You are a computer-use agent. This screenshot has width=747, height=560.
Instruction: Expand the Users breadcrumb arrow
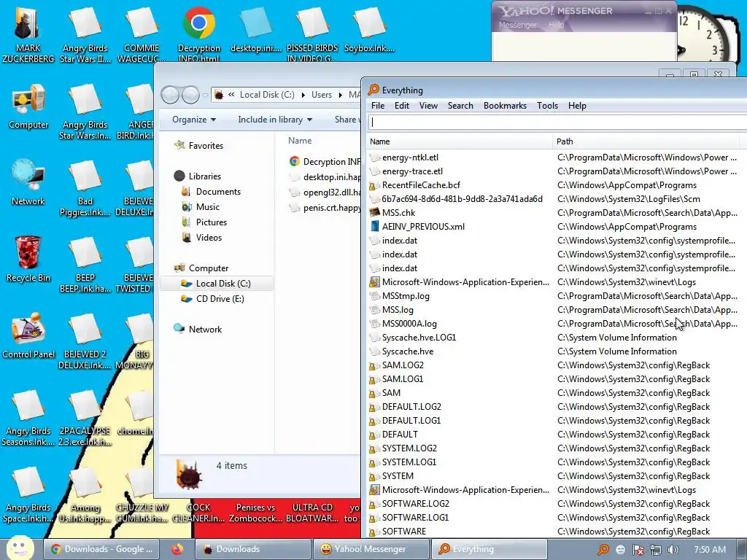pos(340,95)
